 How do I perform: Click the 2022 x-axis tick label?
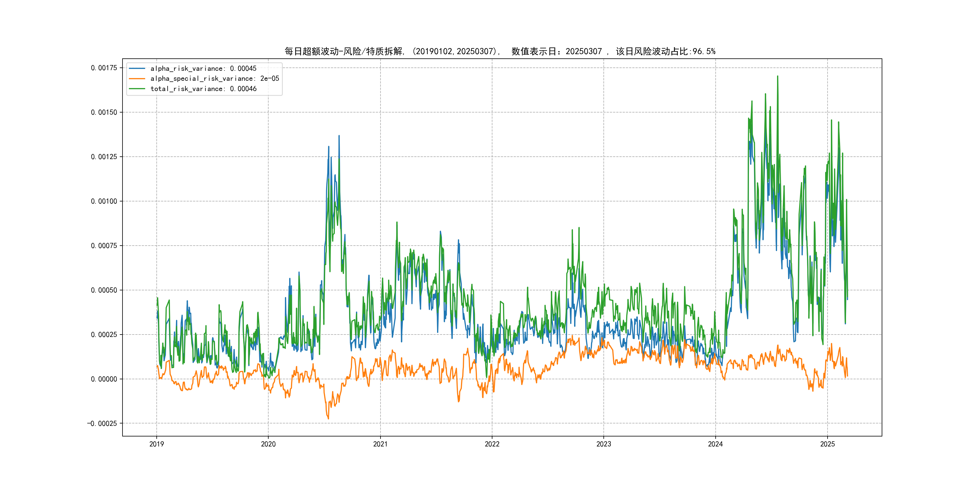coord(492,444)
